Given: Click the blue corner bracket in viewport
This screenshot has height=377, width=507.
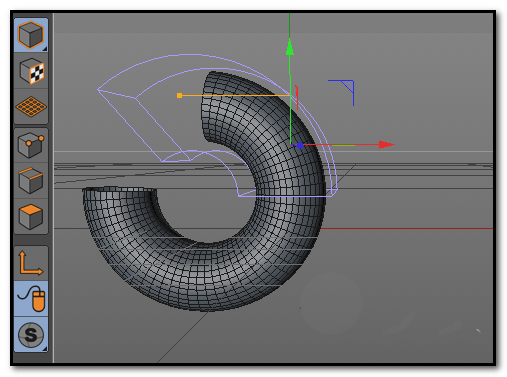Looking at the screenshot, I should [342, 93].
